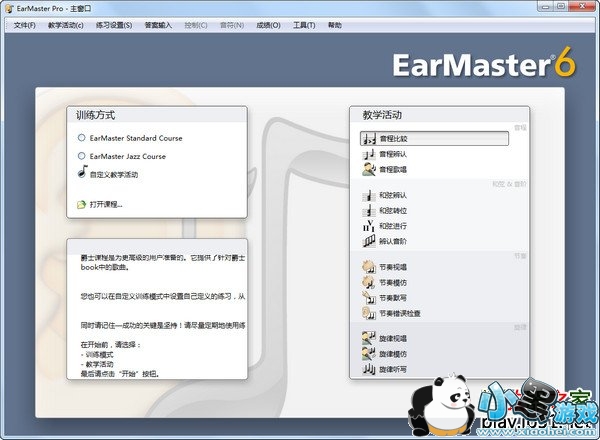Select the 节奏模仿 rhythm imitation icon
This screenshot has height=440, width=600.
tap(369, 283)
